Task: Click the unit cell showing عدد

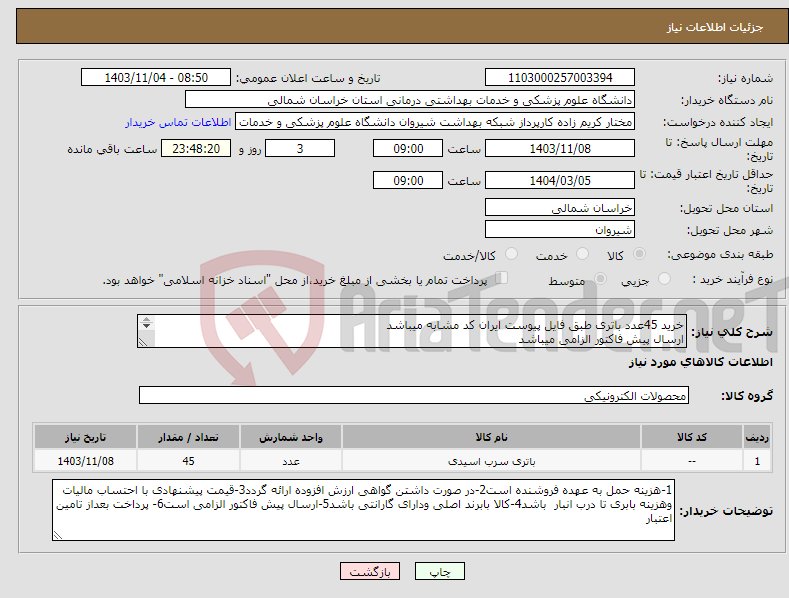Action: 291,461
